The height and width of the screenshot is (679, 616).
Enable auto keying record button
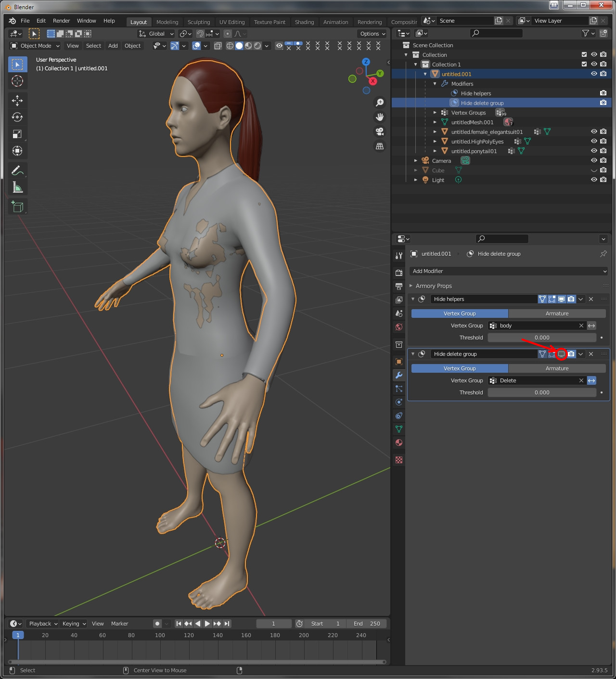coord(157,624)
